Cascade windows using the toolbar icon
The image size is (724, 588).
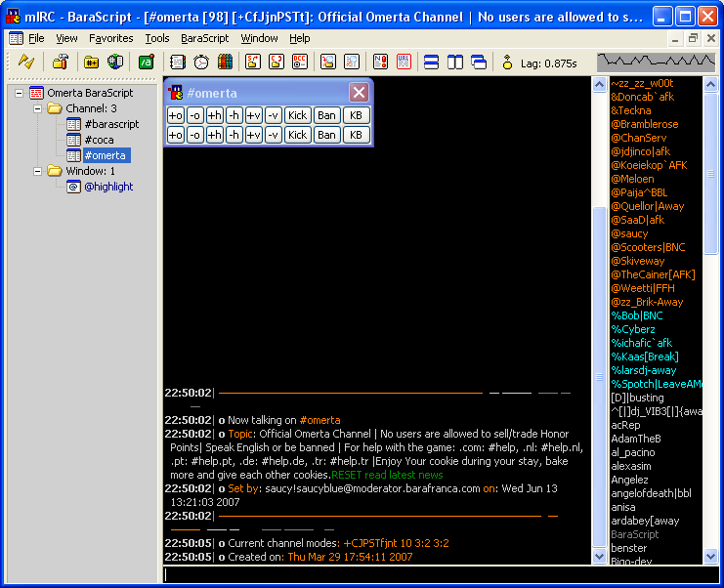479,62
